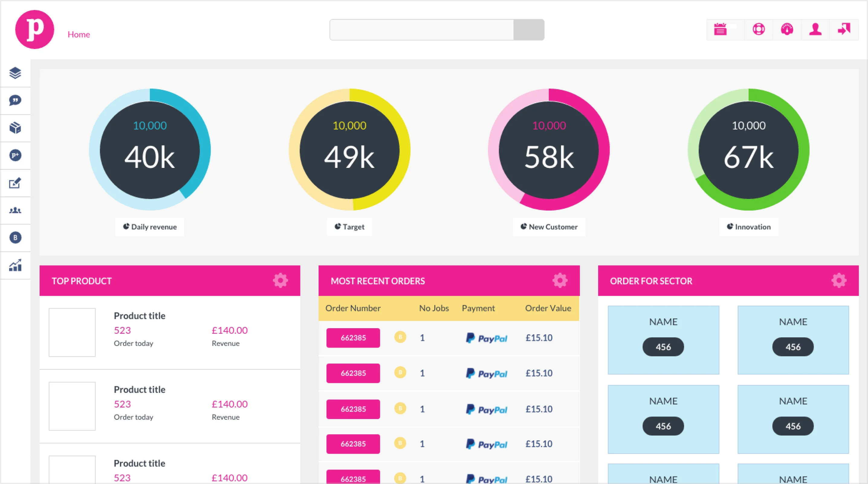Screen dimensions: 868x484
Task: Click £15.10 value in second order row
Action: pyautogui.click(x=539, y=373)
